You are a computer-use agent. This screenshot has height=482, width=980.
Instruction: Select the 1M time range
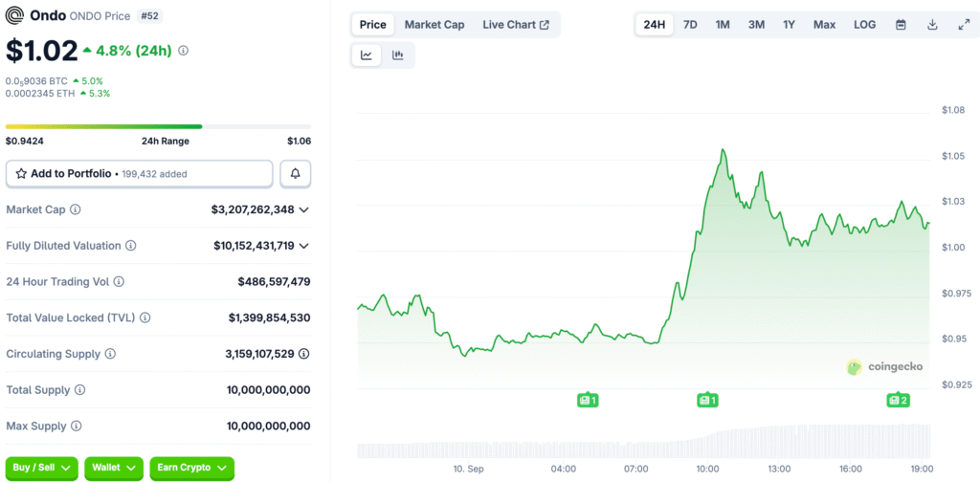[x=723, y=25]
